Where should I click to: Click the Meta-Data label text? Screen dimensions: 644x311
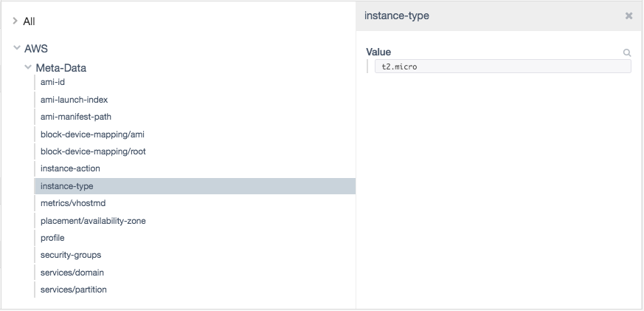60,68
